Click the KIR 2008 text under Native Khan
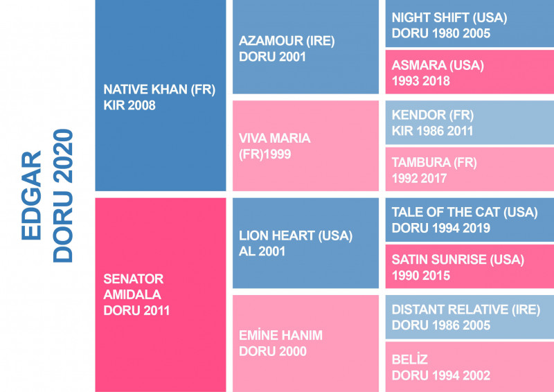Viewport: 554px width, 392px height. click(x=129, y=105)
